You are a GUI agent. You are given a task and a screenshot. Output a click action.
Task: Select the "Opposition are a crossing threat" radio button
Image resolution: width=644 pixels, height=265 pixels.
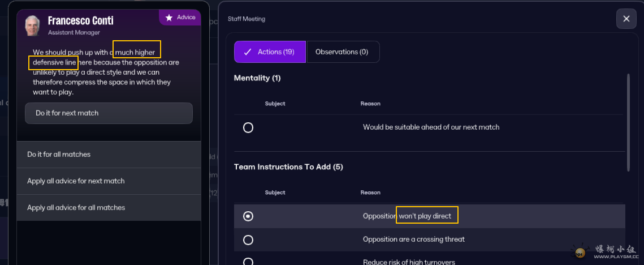click(x=248, y=240)
